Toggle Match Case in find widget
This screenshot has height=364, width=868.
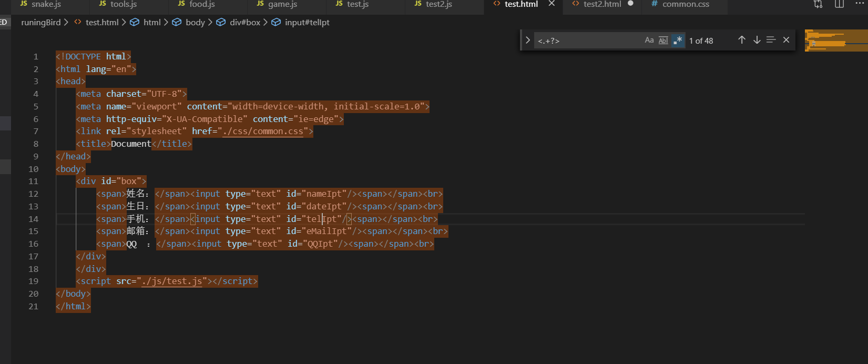point(649,40)
